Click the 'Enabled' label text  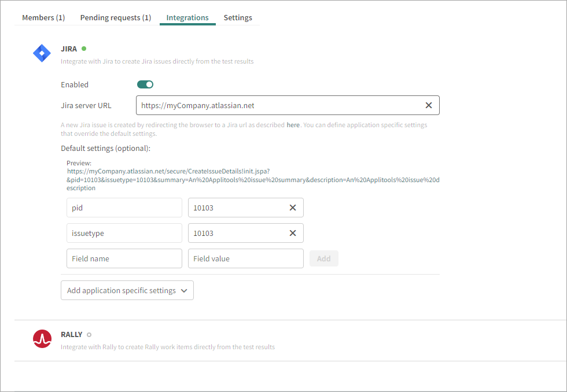(x=75, y=84)
